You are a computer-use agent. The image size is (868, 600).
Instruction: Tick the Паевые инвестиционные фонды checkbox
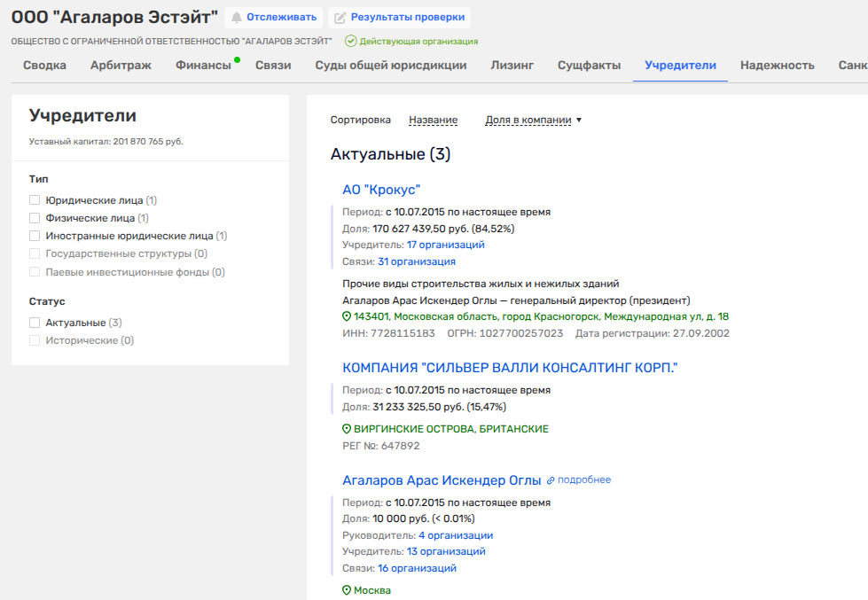pyautogui.click(x=35, y=272)
